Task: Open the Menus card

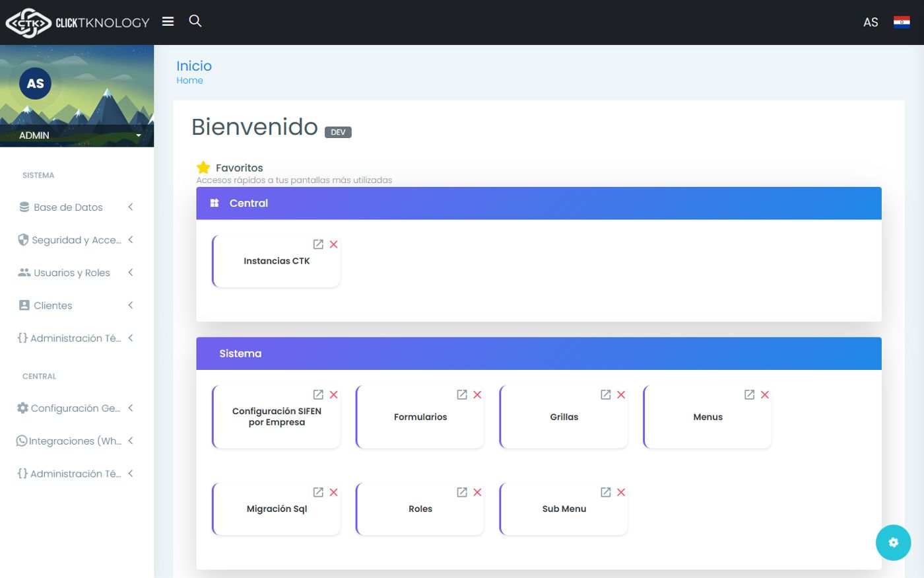Action: point(708,417)
